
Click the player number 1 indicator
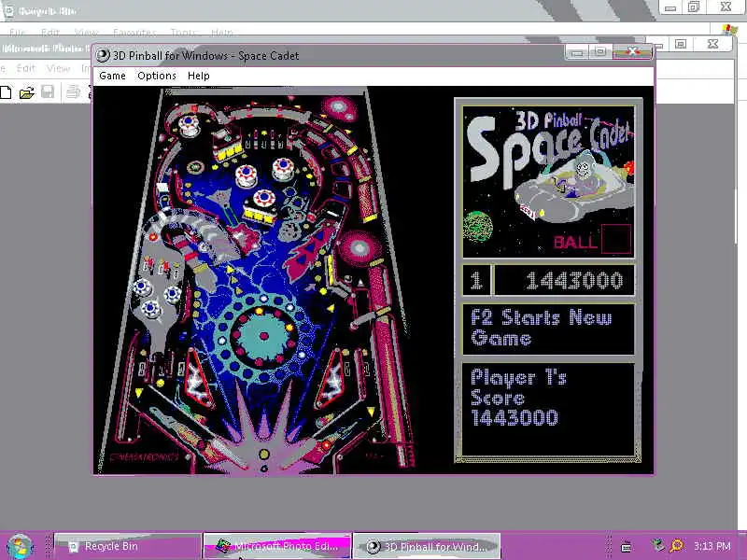tap(476, 281)
